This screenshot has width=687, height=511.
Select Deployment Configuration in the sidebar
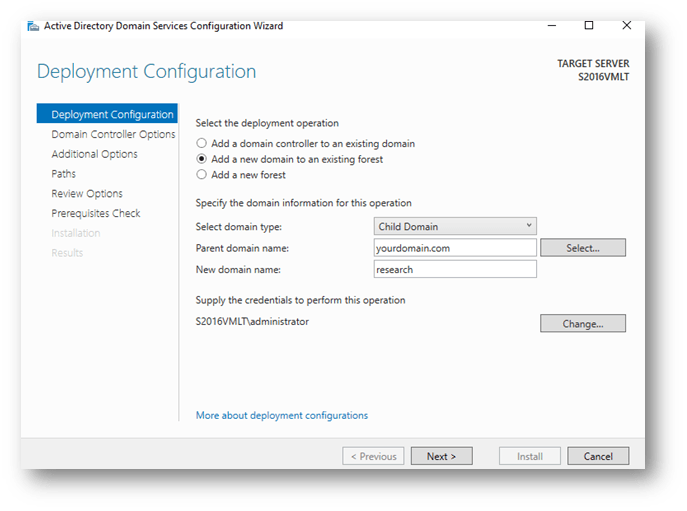click(107, 114)
